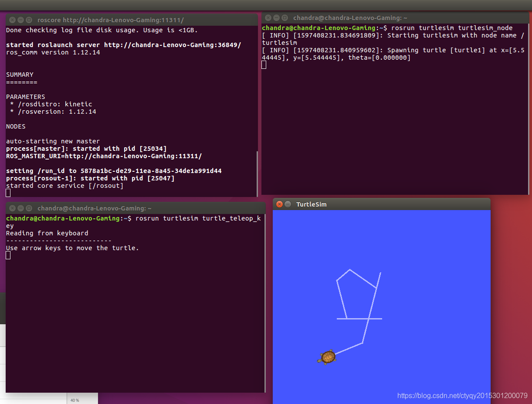
Task: Close the TurtleSim window
Action: coord(280,204)
